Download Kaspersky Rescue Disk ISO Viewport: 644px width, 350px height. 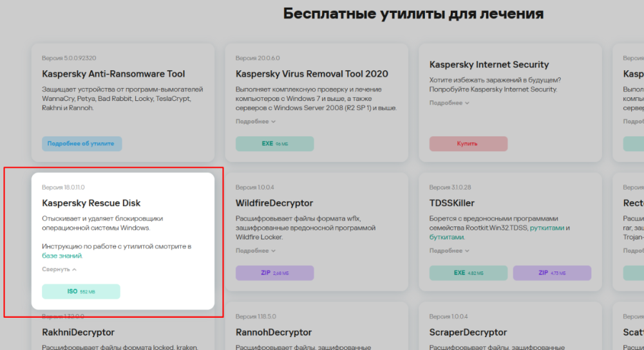[x=81, y=291]
